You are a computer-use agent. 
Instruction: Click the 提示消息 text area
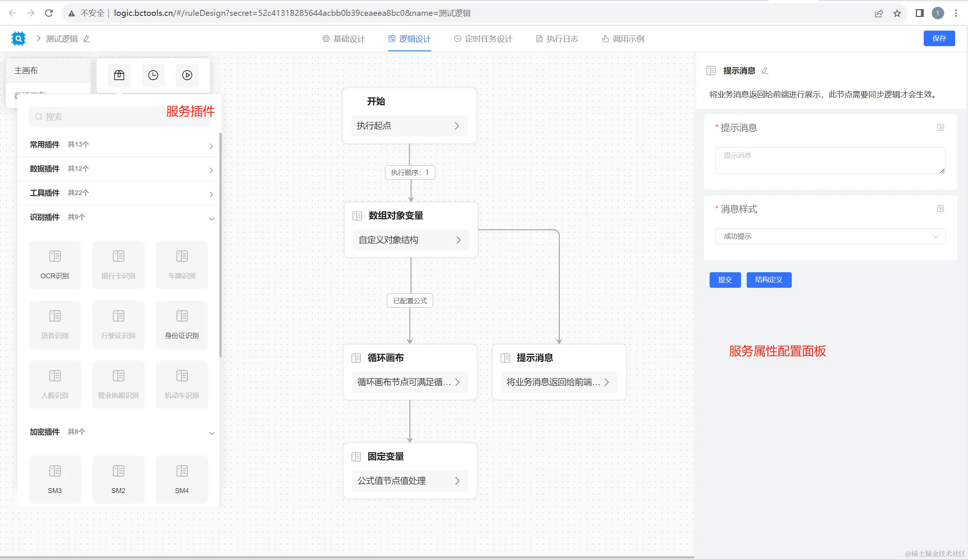(x=830, y=161)
